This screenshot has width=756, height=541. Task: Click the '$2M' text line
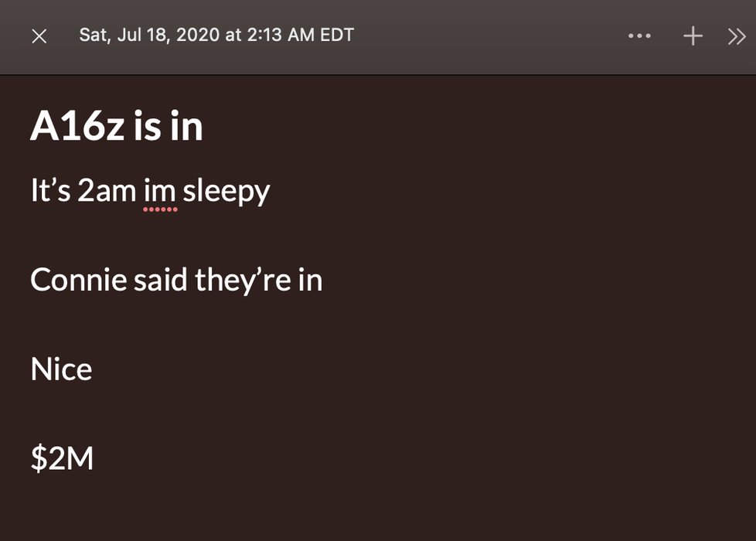coord(62,458)
